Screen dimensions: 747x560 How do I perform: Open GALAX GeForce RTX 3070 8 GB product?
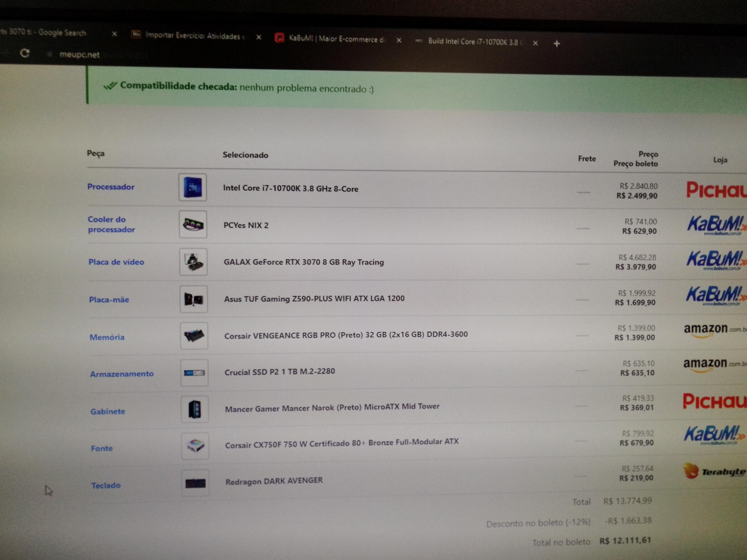pyautogui.click(x=303, y=262)
